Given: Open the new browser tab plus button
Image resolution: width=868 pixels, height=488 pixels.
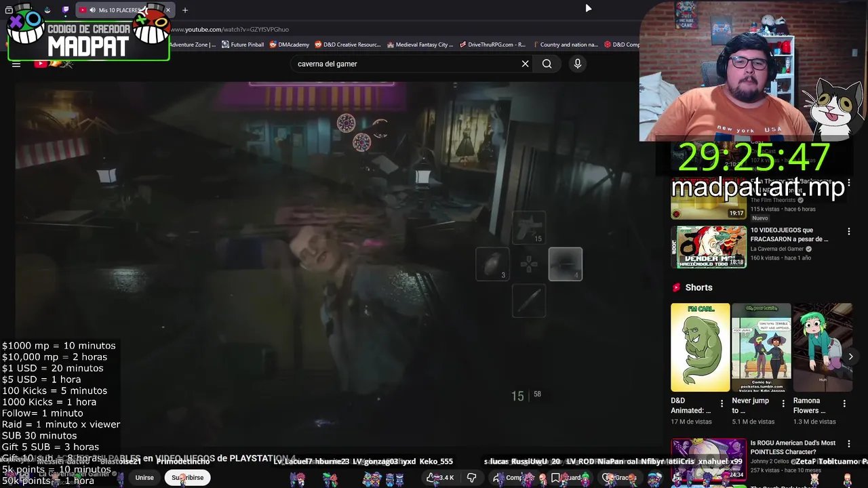Looking at the screenshot, I should pyautogui.click(x=185, y=10).
